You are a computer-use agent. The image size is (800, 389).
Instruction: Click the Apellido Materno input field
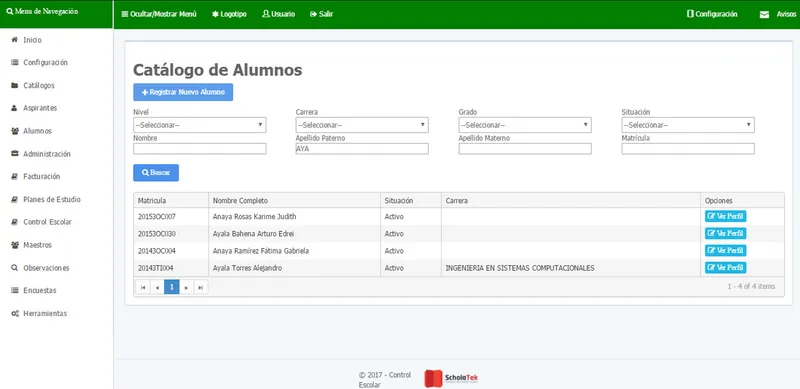[x=525, y=149]
